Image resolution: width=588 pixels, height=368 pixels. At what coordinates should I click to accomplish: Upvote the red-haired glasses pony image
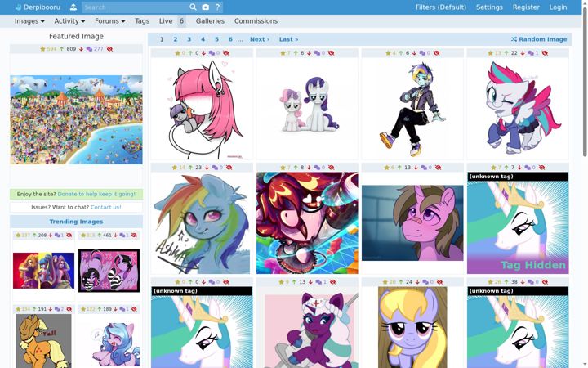[296, 168]
